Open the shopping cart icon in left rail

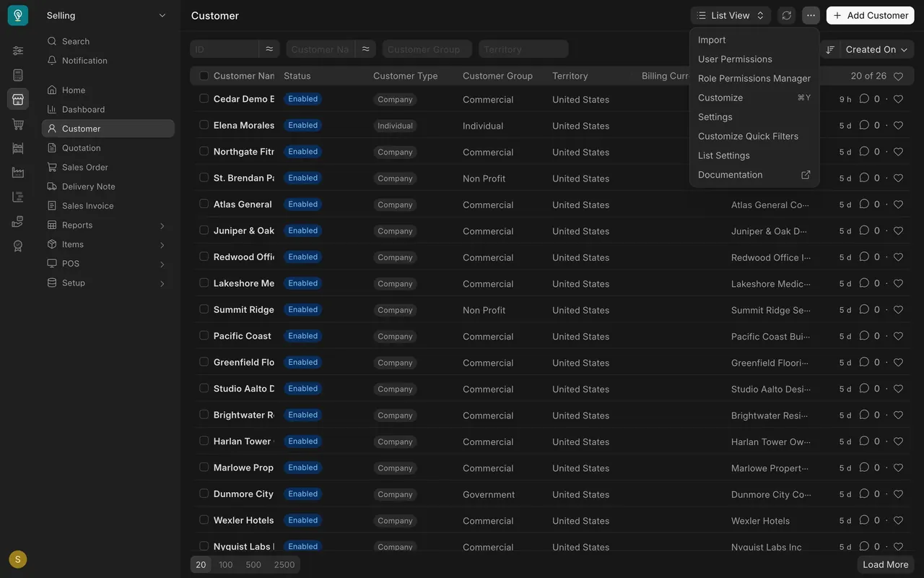pyautogui.click(x=18, y=124)
